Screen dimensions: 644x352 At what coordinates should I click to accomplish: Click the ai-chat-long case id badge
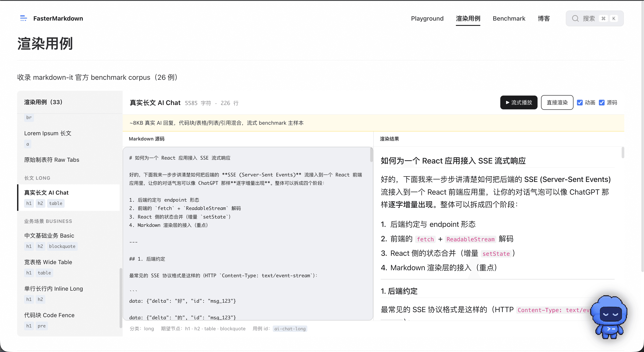290,329
